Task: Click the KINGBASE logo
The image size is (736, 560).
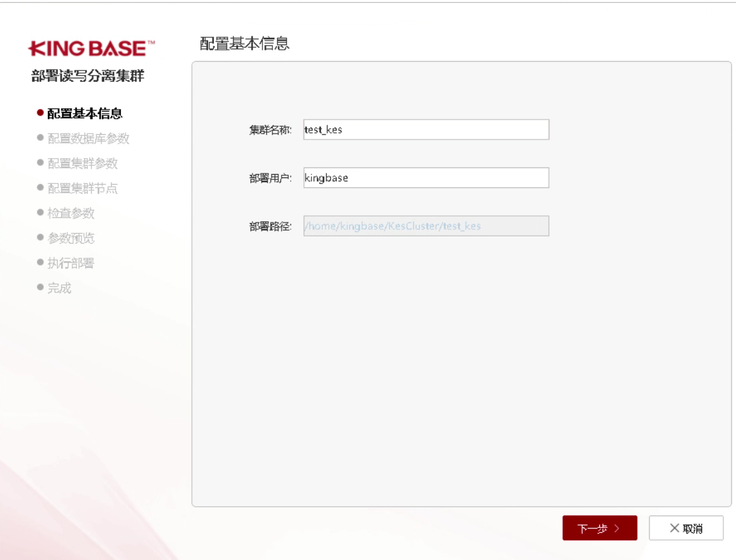Action: [92, 48]
